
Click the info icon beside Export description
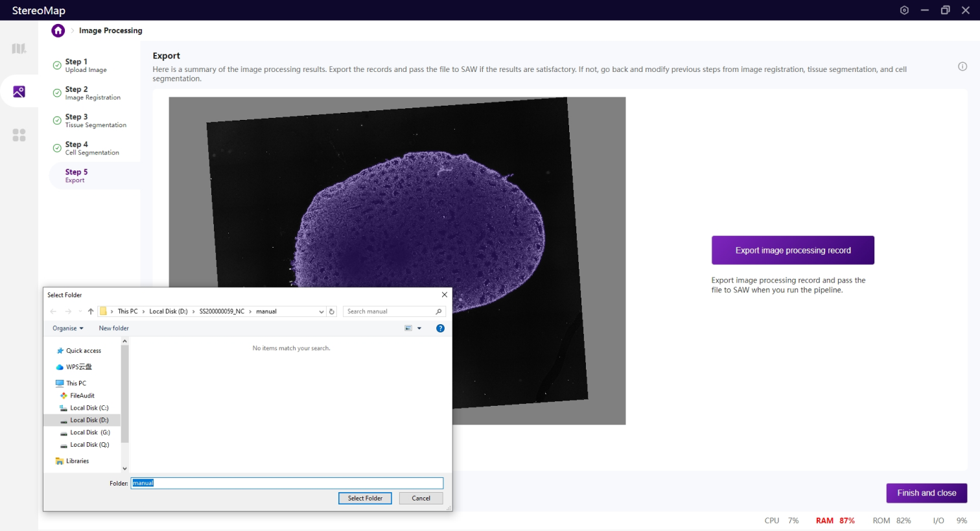tap(962, 67)
